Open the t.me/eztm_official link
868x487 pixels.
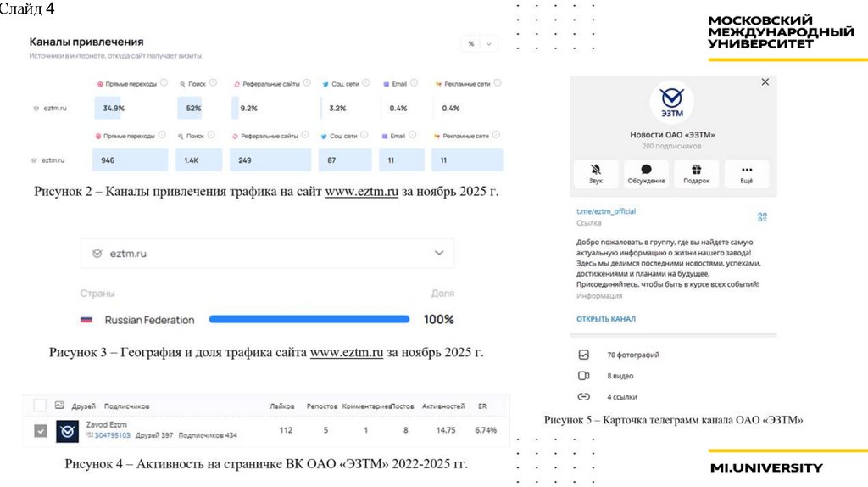point(605,211)
